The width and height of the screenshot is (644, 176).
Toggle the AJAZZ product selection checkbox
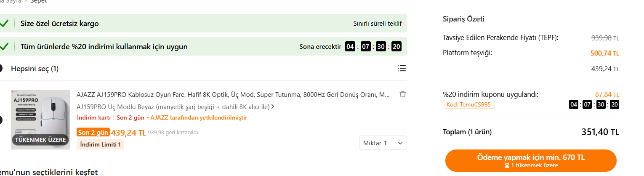click(x=1, y=120)
